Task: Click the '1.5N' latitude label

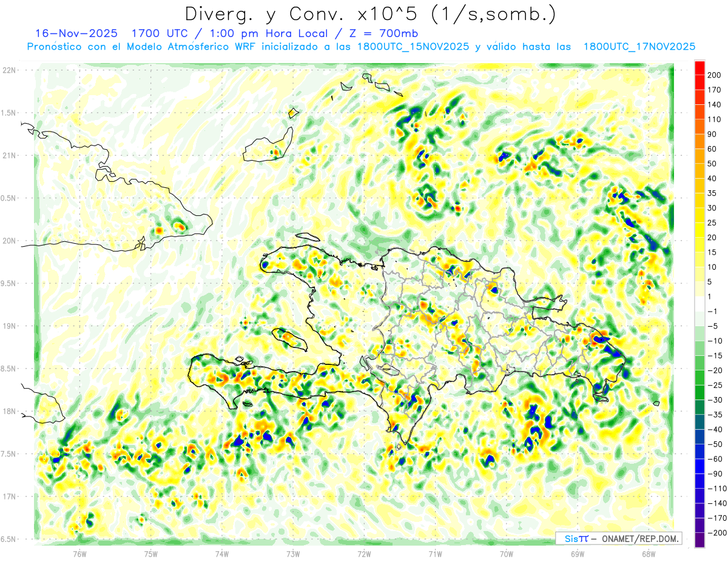Action: coord(10,113)
